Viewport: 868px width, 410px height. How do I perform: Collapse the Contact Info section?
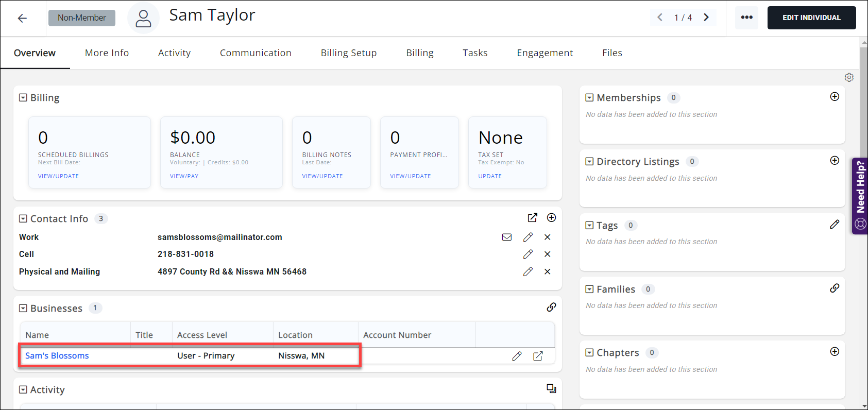(23, 218)
